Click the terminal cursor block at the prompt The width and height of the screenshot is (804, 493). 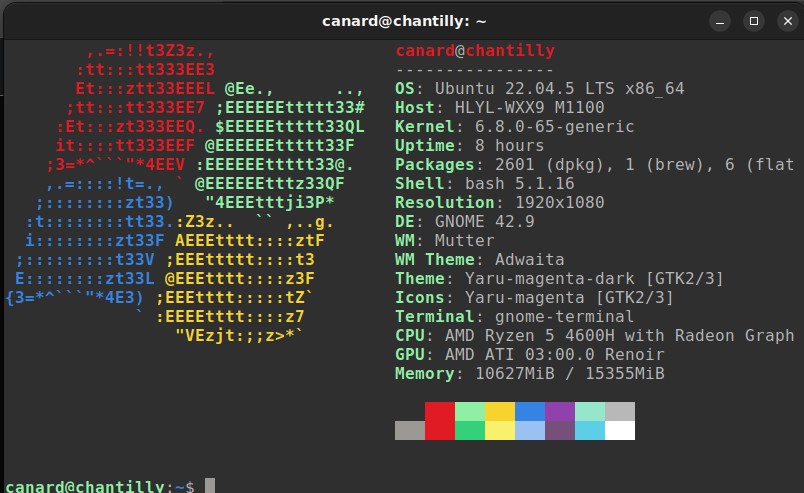tap(210, 486)
